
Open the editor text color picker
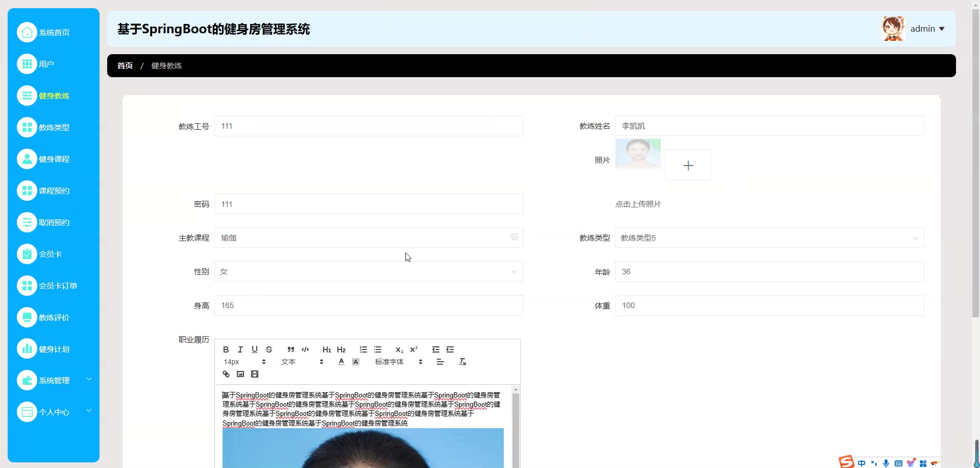tap(341, 362)
